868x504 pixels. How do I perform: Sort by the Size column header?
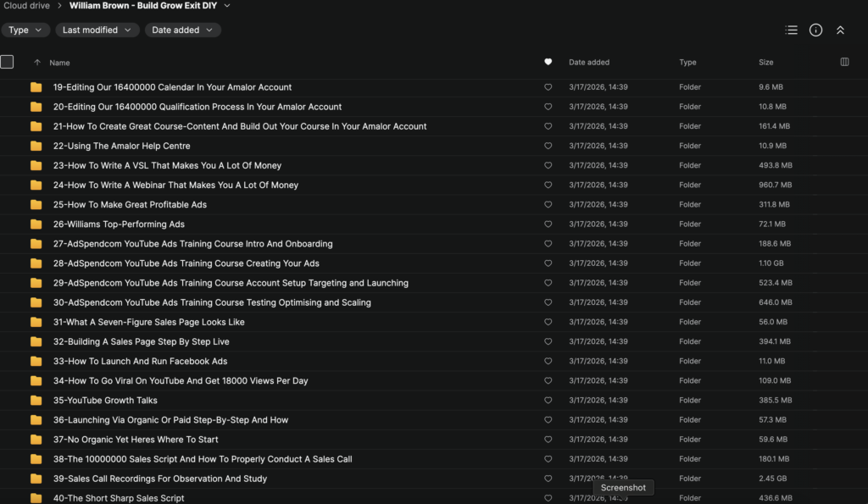tap(765, 62)
